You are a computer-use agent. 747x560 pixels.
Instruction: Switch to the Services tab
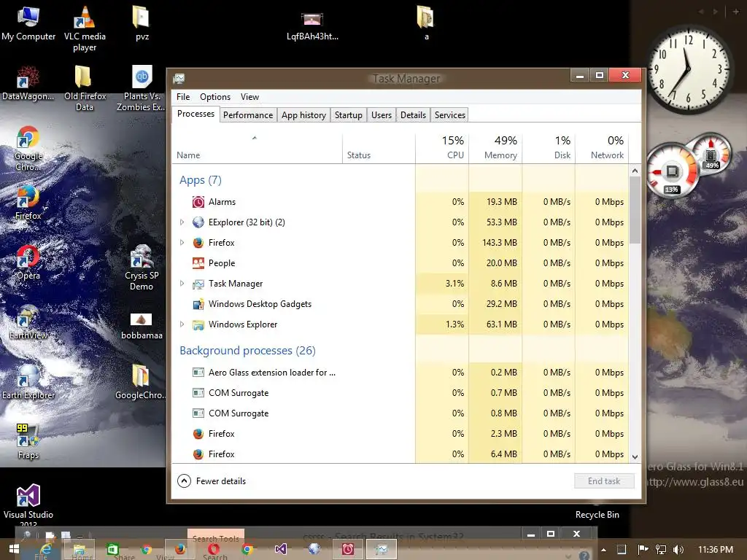449,114
